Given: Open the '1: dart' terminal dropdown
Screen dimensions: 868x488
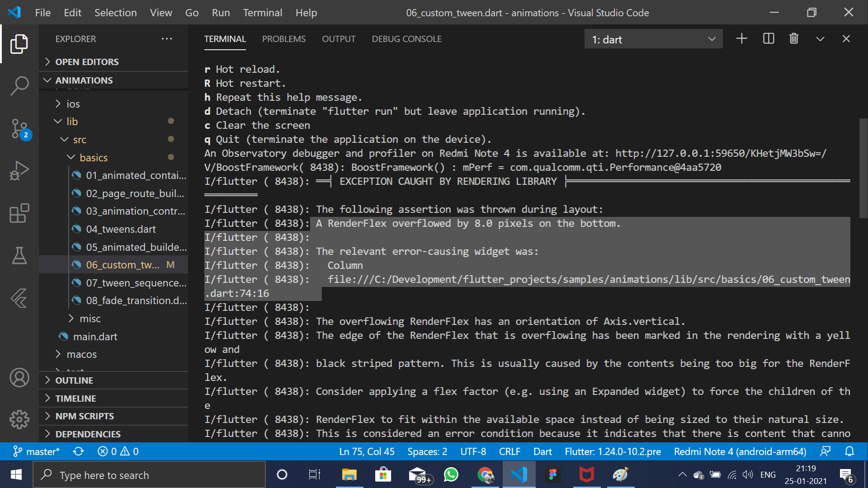Looking at the screenshot, I should click(x=653, y=39).
